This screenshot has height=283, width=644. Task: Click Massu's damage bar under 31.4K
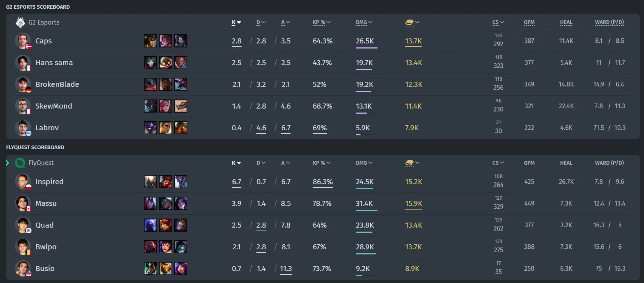[366, 210]
